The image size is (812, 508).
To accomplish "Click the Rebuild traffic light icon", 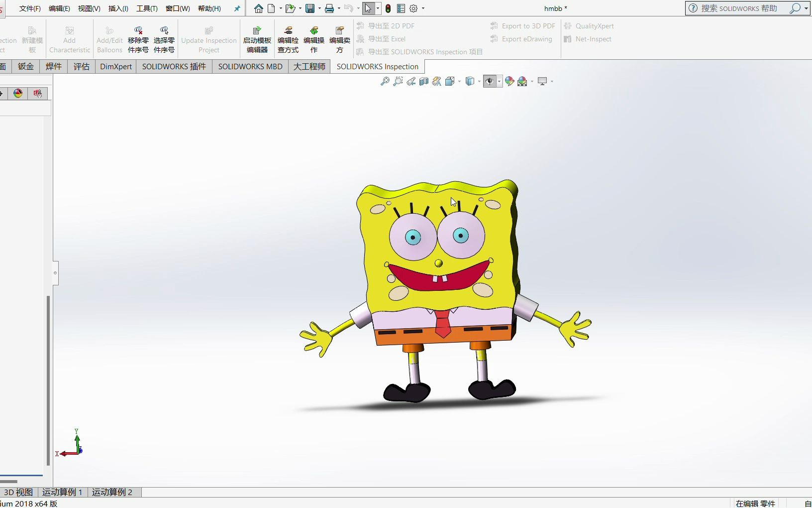I will coord(388,8).
